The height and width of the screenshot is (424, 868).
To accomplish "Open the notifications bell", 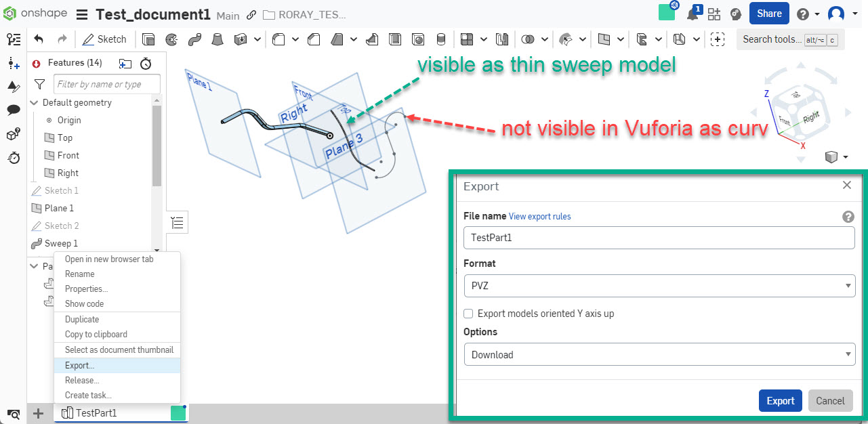I will tap(695, 13).
